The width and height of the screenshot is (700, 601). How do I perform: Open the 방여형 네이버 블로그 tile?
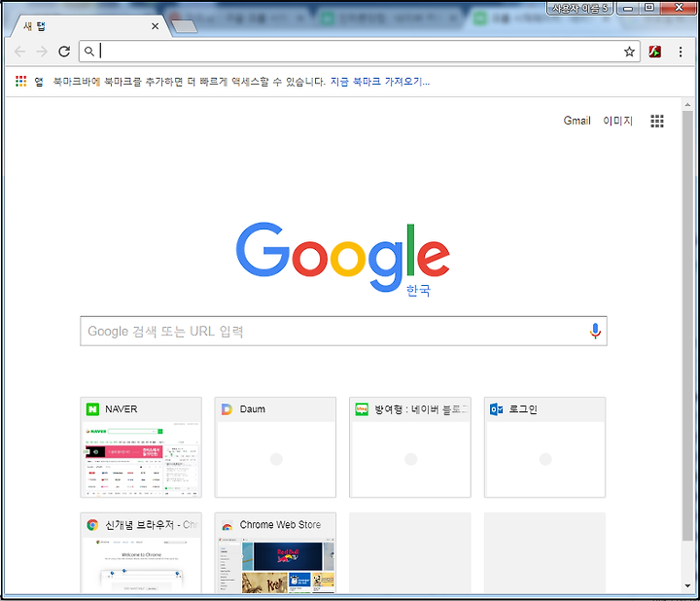(410, 447)
